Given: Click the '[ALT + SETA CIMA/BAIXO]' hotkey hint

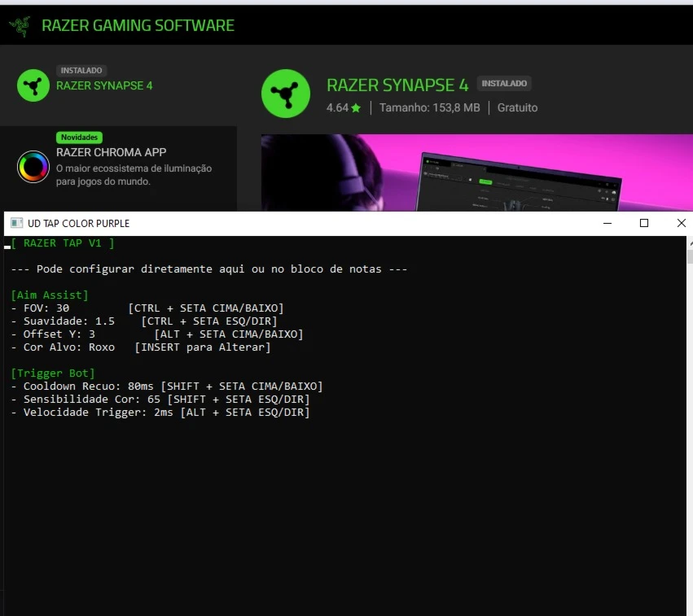Looking at the screenshot, I should tap(229, 334).
